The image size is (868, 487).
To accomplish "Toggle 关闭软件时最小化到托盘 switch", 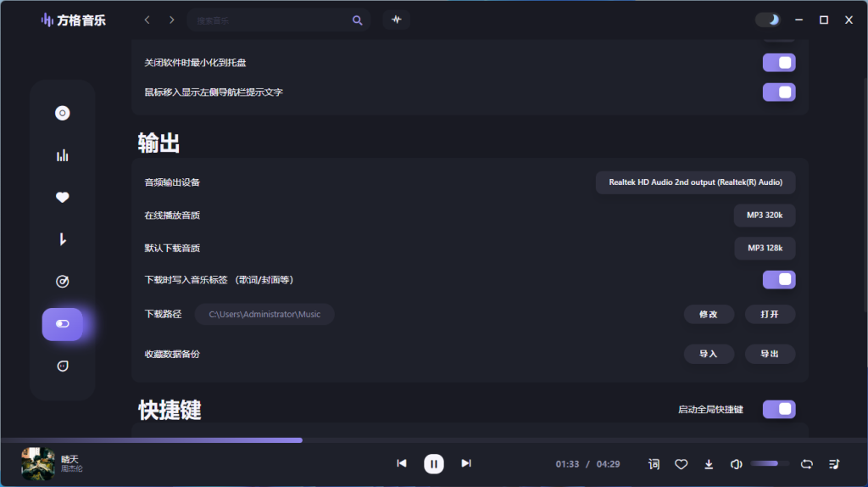I will [779, 63].
